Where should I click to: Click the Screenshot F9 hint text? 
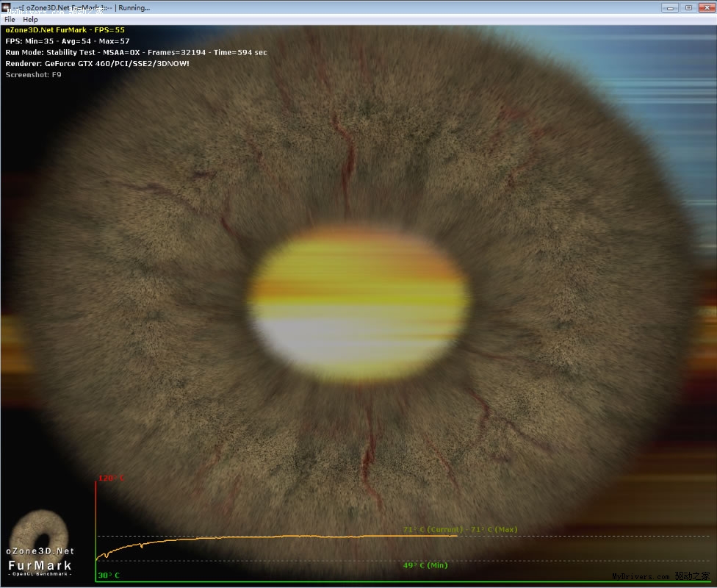coord(33,75)
